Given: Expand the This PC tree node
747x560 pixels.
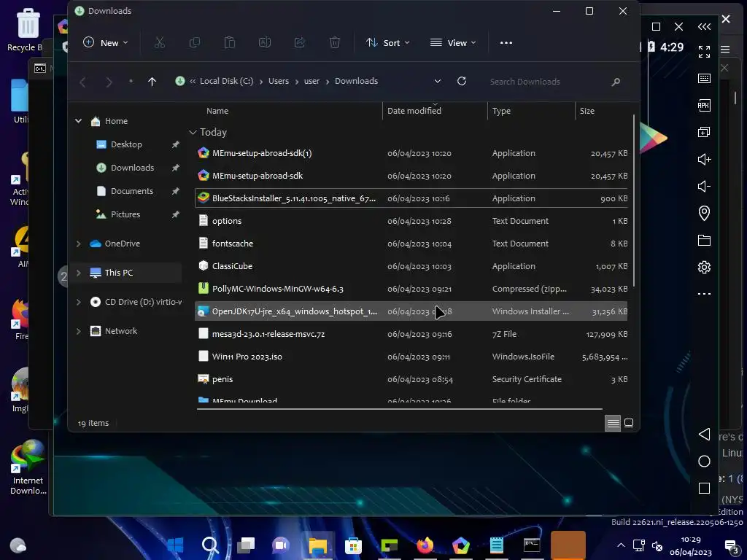Looking at the screenshot, I should coord(79,273).
